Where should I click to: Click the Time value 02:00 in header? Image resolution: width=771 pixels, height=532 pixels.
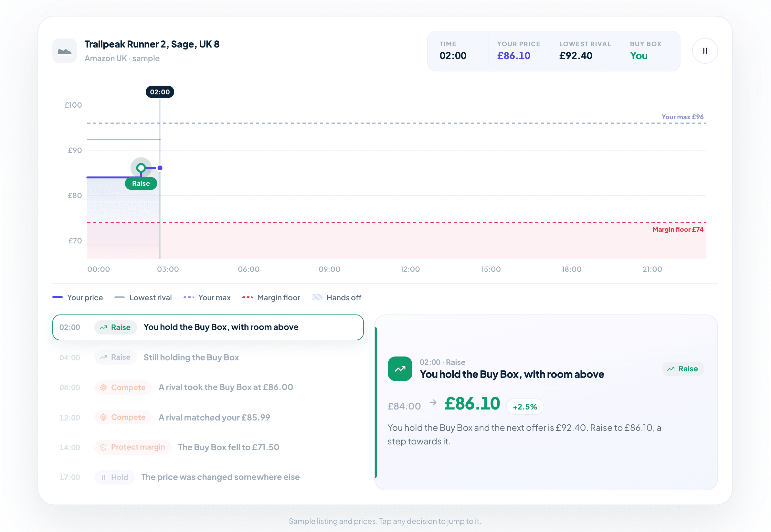[453, 56]
